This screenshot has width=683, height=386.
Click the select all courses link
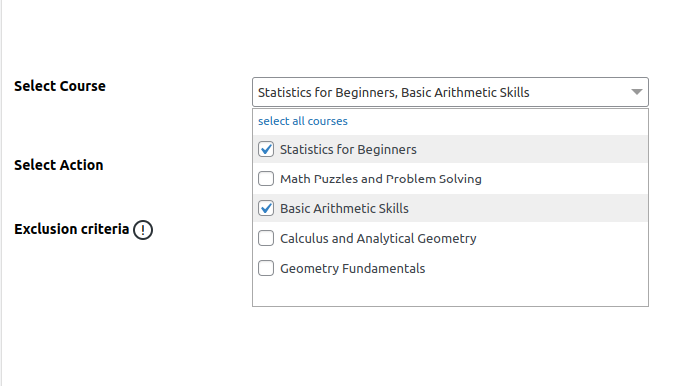(303, 121)
